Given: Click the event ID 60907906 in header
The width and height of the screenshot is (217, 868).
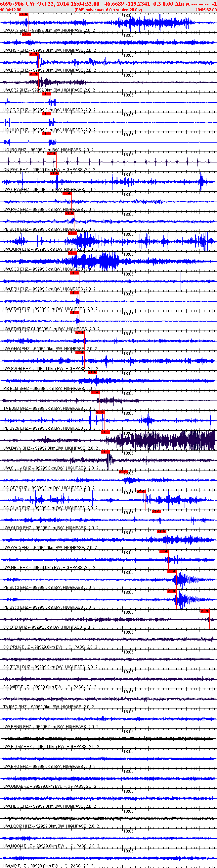Looking at the screenshot, I should click(x=12, y=3).
